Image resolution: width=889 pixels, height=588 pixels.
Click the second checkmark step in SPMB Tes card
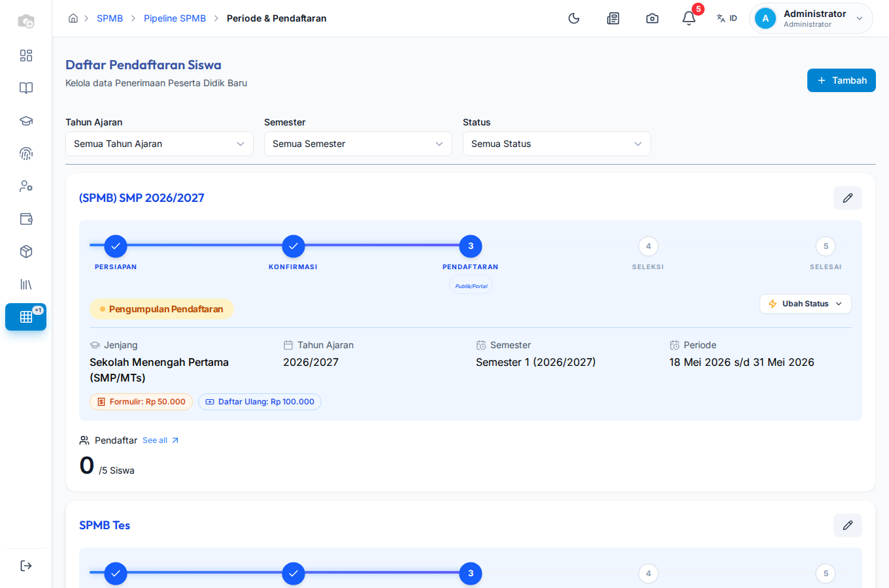point(294,574)
